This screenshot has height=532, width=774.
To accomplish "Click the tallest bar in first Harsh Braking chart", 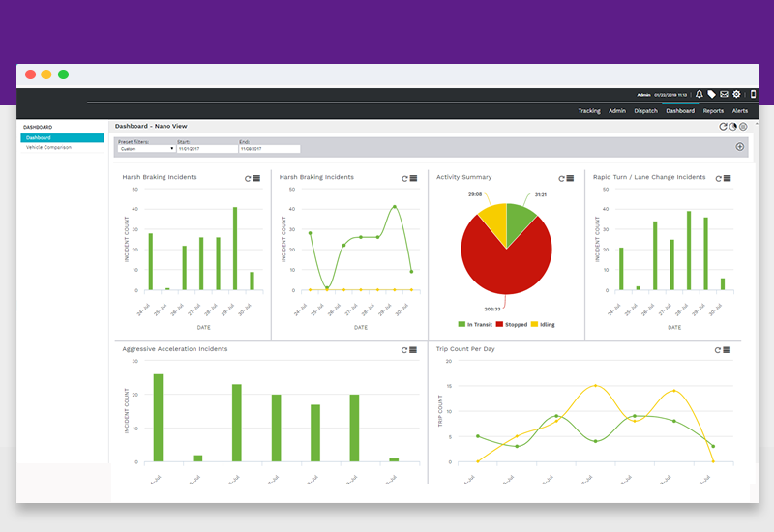I will 235,249.
